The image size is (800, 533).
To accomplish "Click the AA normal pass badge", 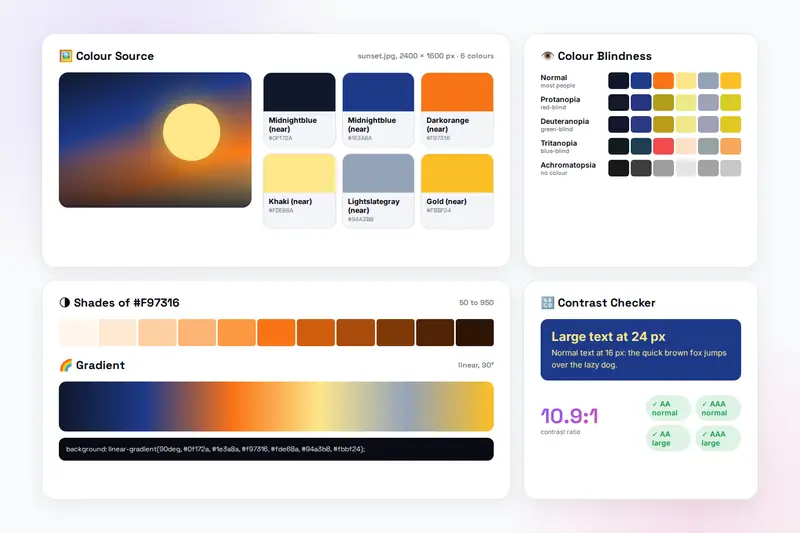I will click(x=668, y=409).
